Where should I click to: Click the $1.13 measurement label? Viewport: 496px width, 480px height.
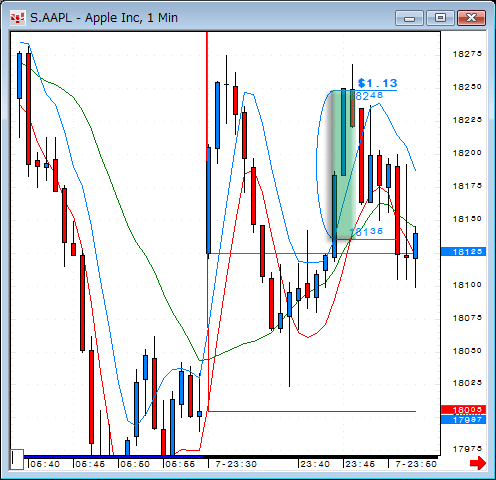coord(377,83)
